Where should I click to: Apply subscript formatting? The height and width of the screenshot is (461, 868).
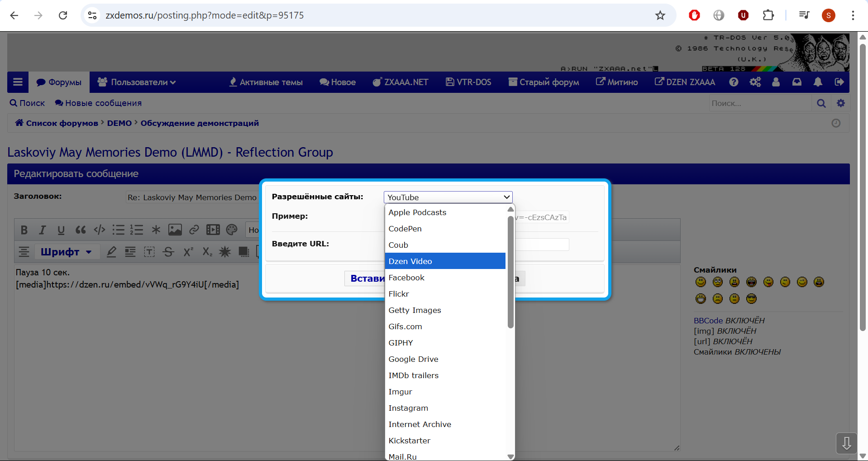[x=207, y=252]
